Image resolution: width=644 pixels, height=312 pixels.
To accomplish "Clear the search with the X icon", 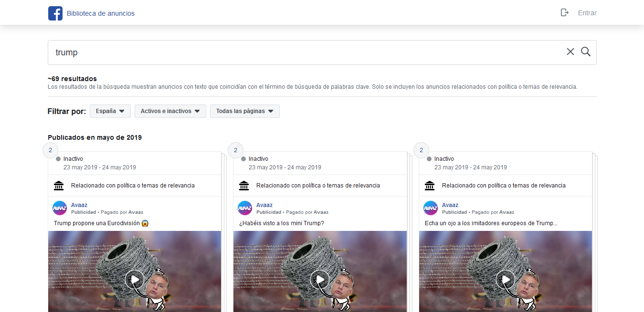I will (570, 52).
